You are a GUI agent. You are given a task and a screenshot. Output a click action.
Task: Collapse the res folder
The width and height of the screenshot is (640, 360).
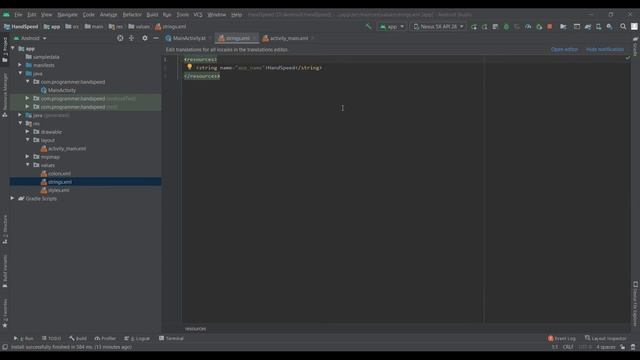20,123
